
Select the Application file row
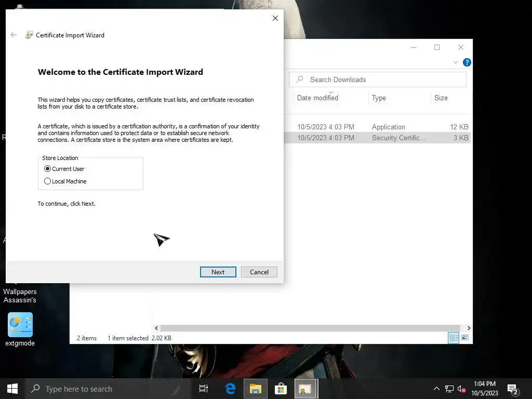[x=377, y=127]
